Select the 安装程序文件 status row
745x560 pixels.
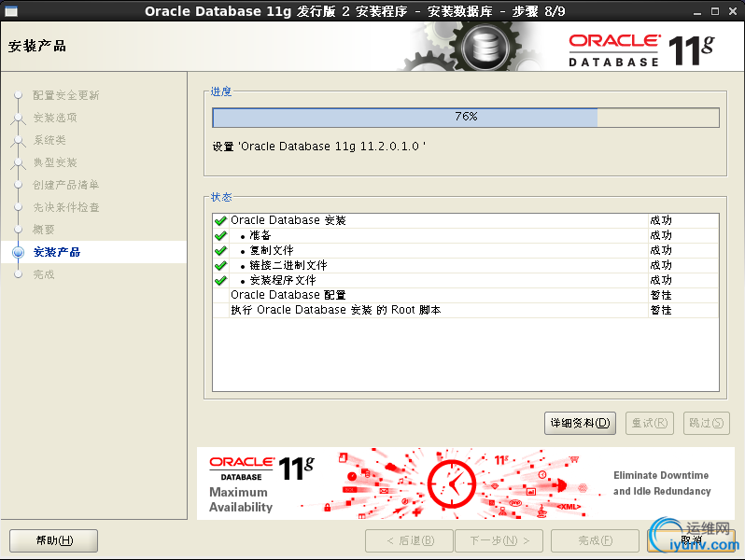click(x=466, y=280)
